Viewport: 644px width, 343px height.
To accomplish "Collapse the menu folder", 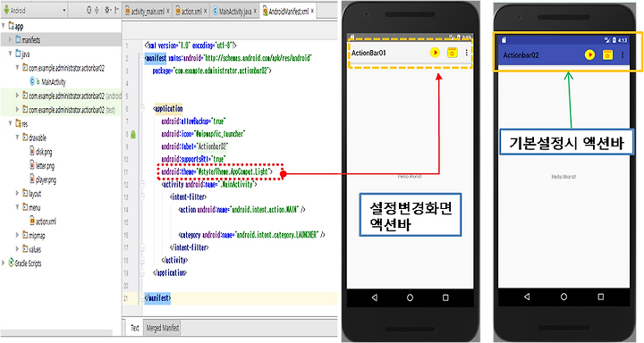I will pos(17,207).
